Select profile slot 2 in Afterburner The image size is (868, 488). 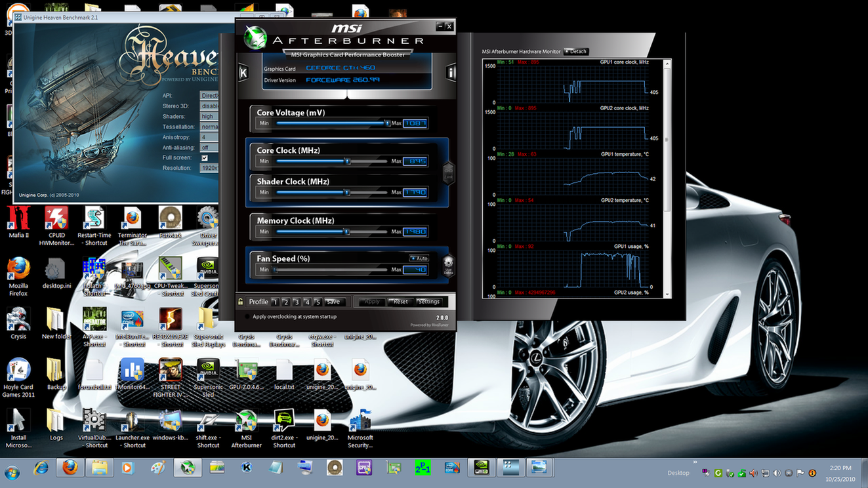[285, 302]
